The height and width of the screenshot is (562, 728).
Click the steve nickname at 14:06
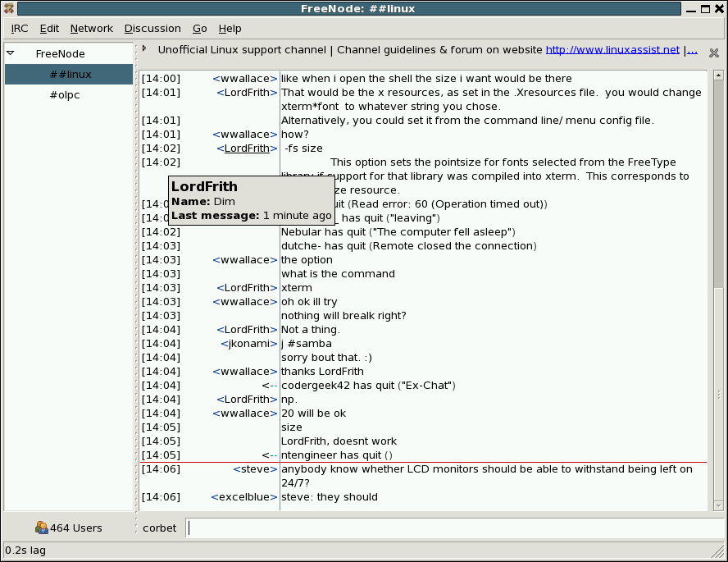pyautogui.click(x=255, y=469)
